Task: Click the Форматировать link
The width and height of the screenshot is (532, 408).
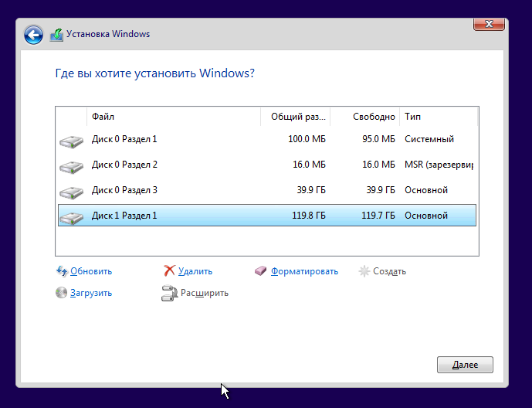Action: tap(304, 271)
